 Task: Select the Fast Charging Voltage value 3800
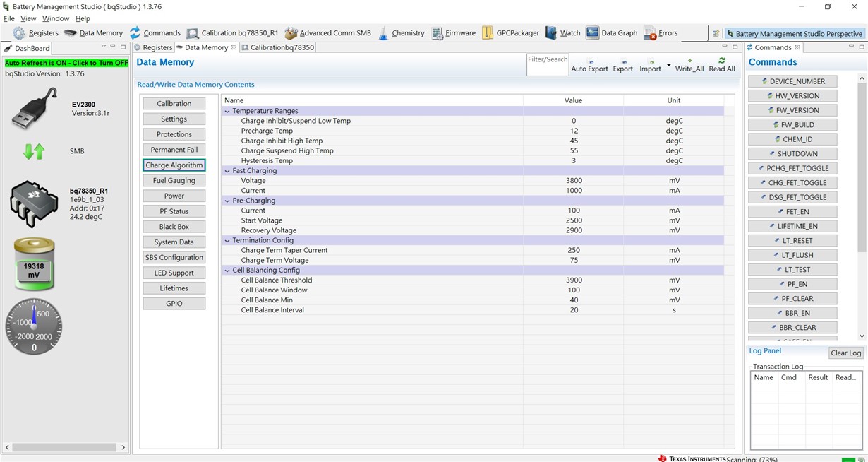[x=573, y=181]
